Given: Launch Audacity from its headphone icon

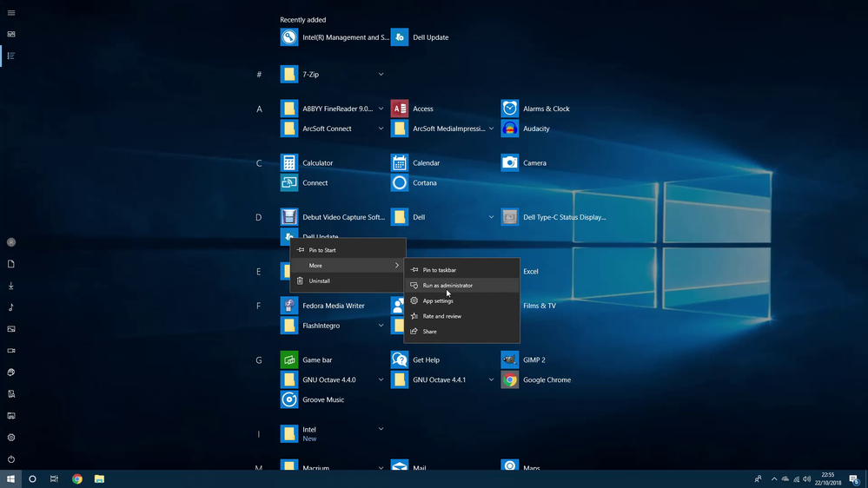Looking at the screenshot, I should click(x=509, y=129).
